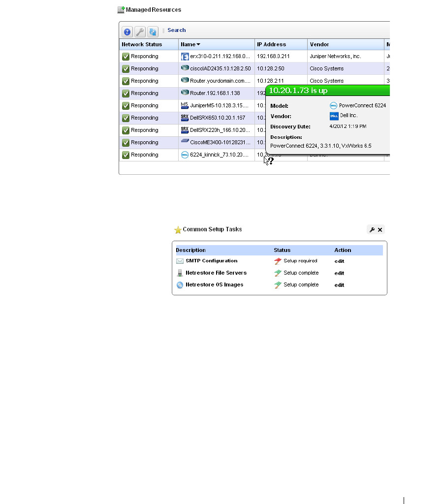Click the Dell icon beside 6224_kinnick
443x504 pixels.
[x=185, y=155]
